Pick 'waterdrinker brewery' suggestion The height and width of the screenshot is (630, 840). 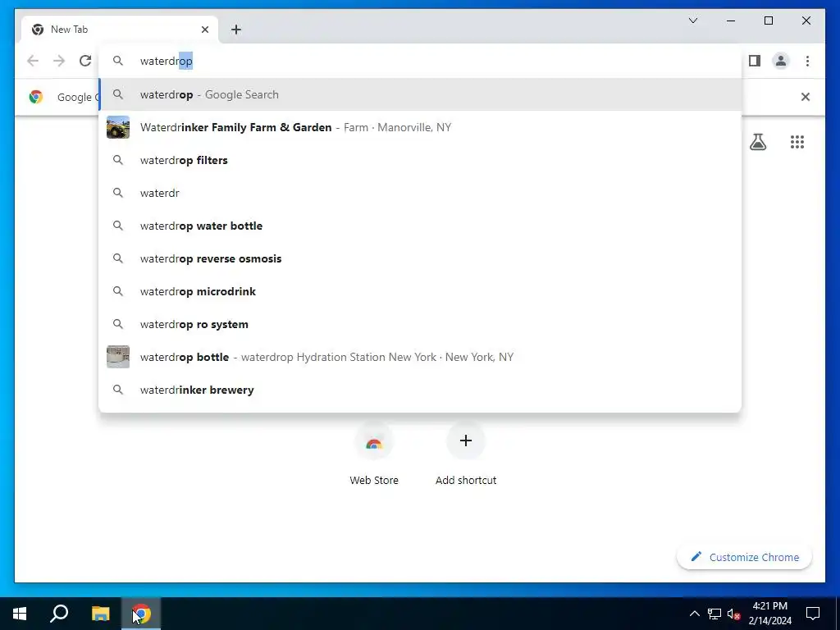(x=421, y=390)
